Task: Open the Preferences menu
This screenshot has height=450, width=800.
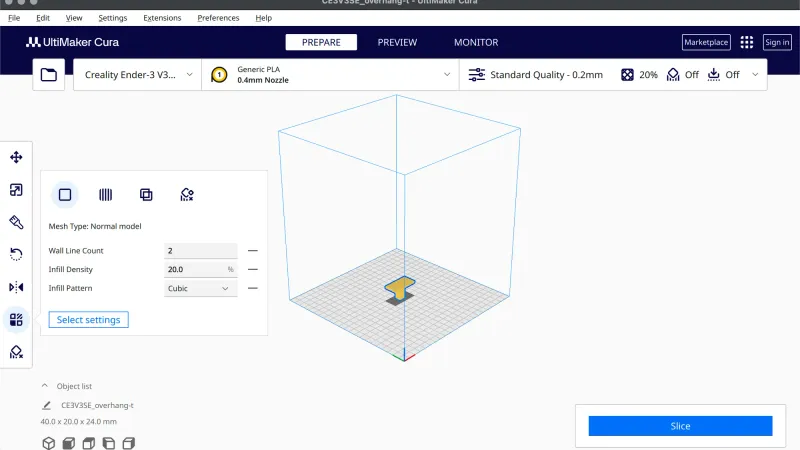Action: (x=218, y=18)
